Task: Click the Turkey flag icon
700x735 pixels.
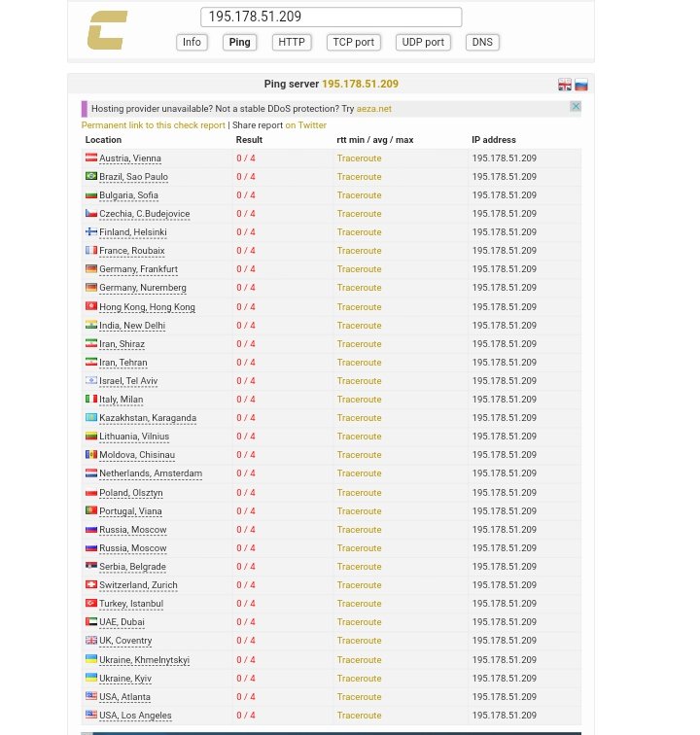Action: click(91, 603)
